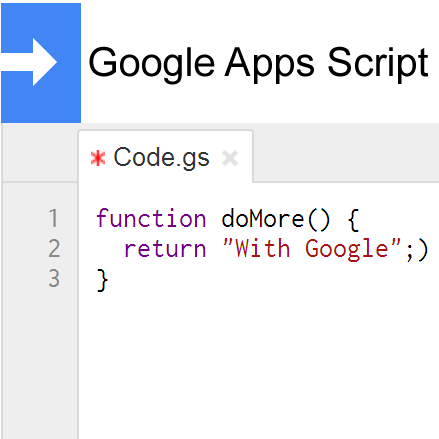Click the closing brace on line 3

coord(102,280)
